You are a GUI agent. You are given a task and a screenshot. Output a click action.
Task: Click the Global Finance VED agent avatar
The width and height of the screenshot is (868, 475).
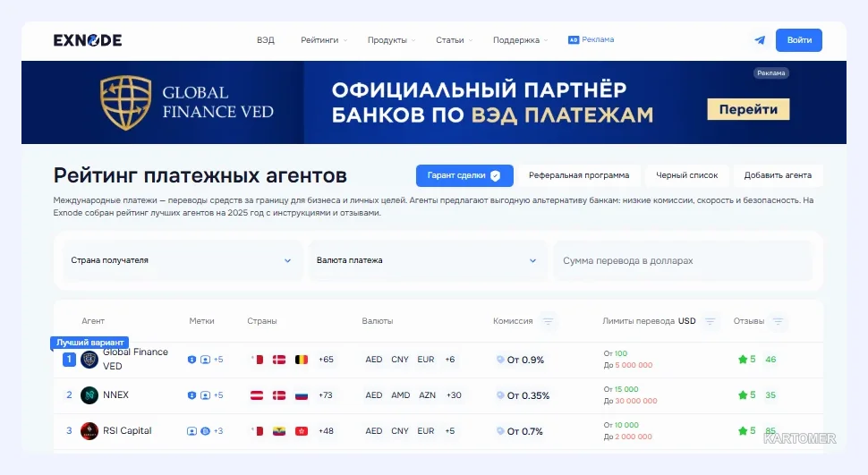(x=89, y=360)
